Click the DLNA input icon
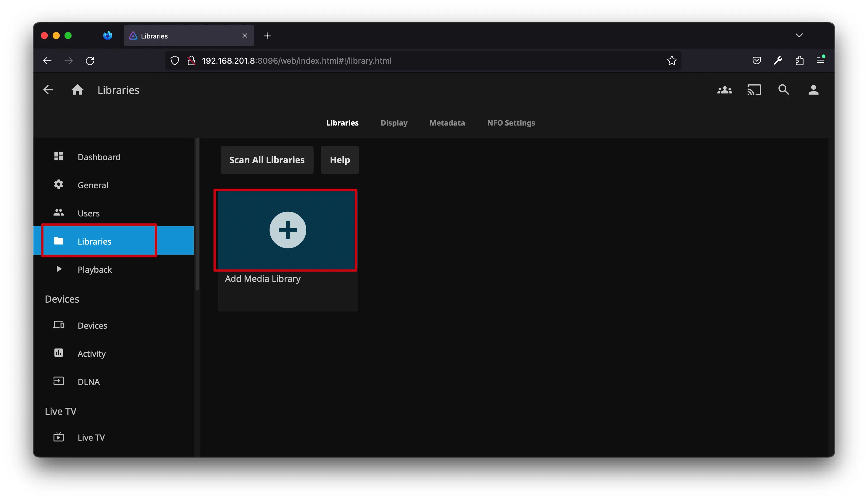Screen dimensions: 868x501 (x=59, y=381)
